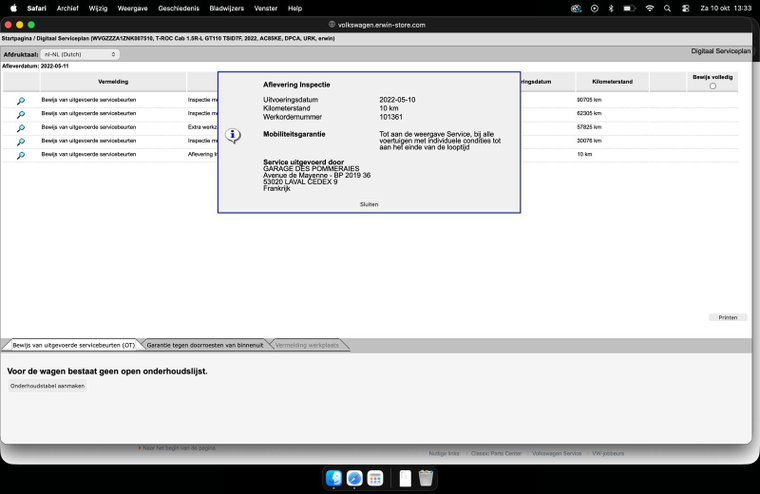Click the Printen button
Viewport: 760px width, 494px height.
tap(728, 317)
